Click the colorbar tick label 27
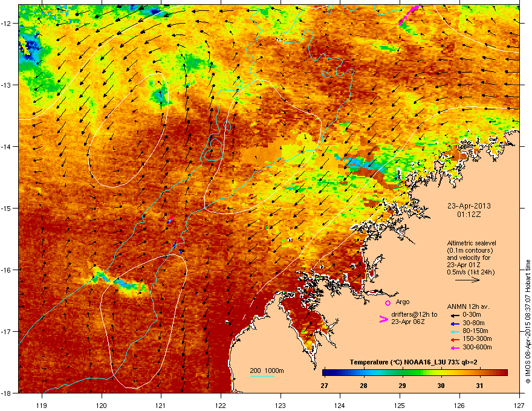The height and width of the screenshot is (411, 532). coord(325,386)
